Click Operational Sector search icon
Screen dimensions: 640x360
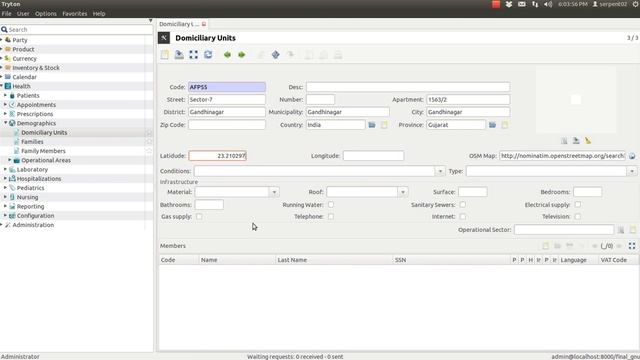[621, 230]
